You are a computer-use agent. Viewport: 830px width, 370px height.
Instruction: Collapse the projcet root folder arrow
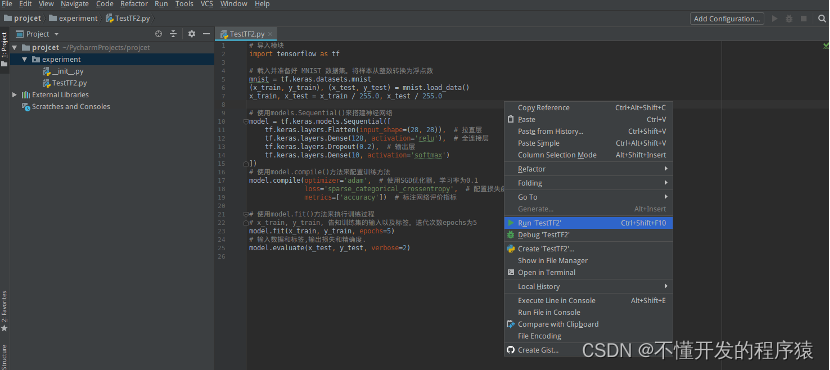[14, 48]
